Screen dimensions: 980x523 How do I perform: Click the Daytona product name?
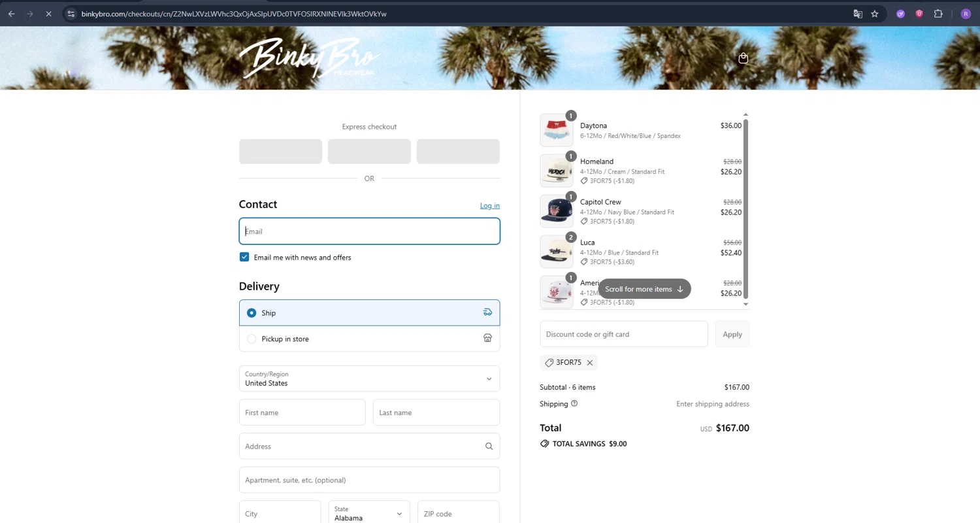click(x=593, y=126)
